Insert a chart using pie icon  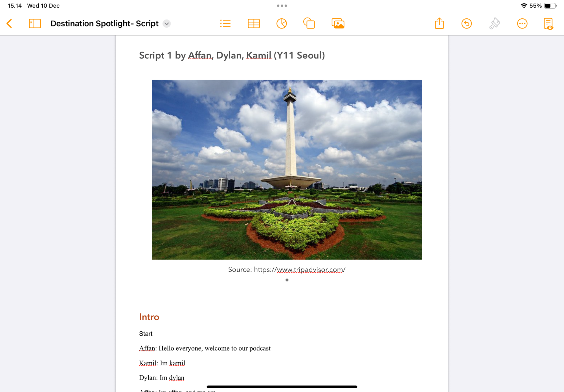(x=281, y=23)
